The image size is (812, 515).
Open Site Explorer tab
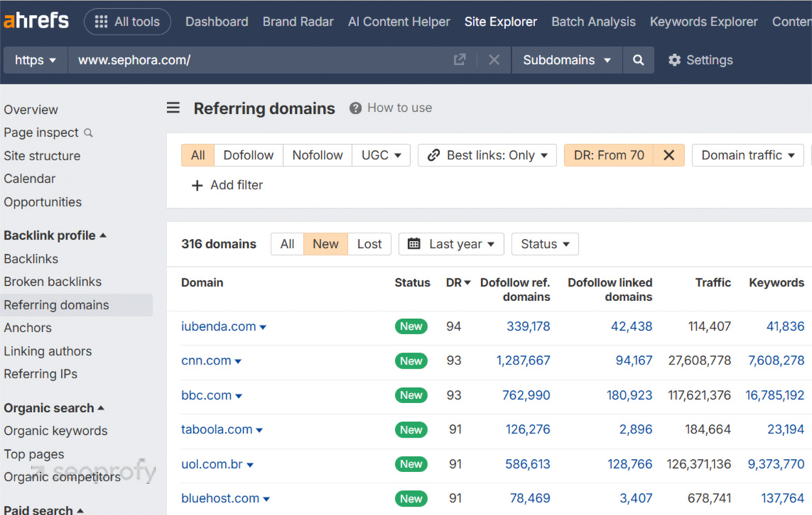click(x=500, y=21)
